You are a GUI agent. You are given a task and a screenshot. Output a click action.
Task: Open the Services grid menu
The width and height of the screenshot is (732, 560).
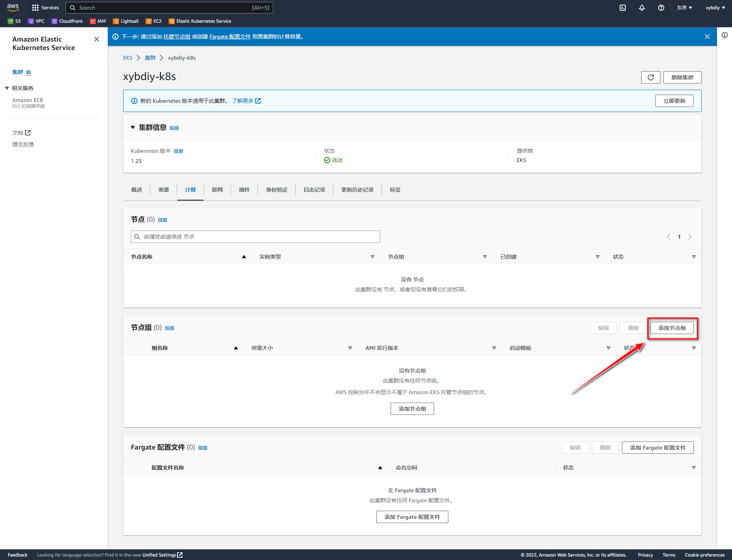(45, 8)
